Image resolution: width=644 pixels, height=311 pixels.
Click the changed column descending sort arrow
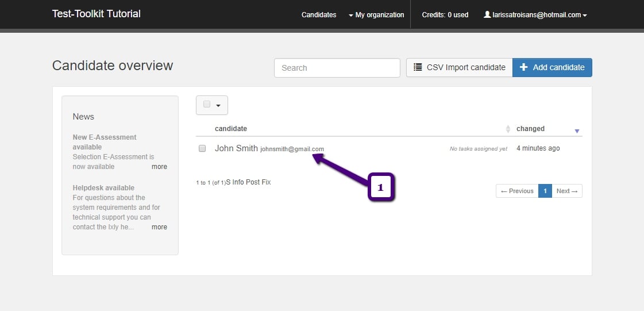pos(577,131)
